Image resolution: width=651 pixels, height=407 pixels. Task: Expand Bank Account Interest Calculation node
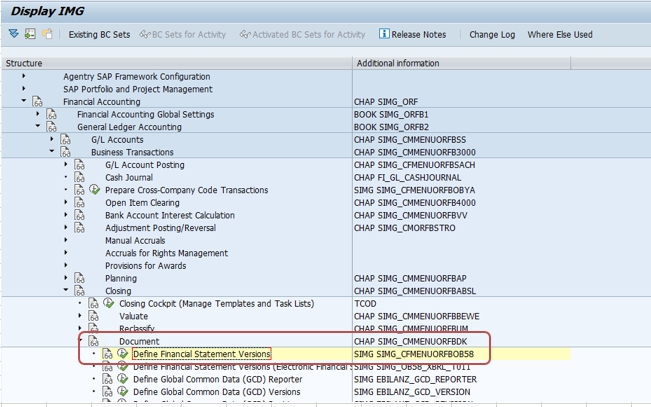pos(66,215)
